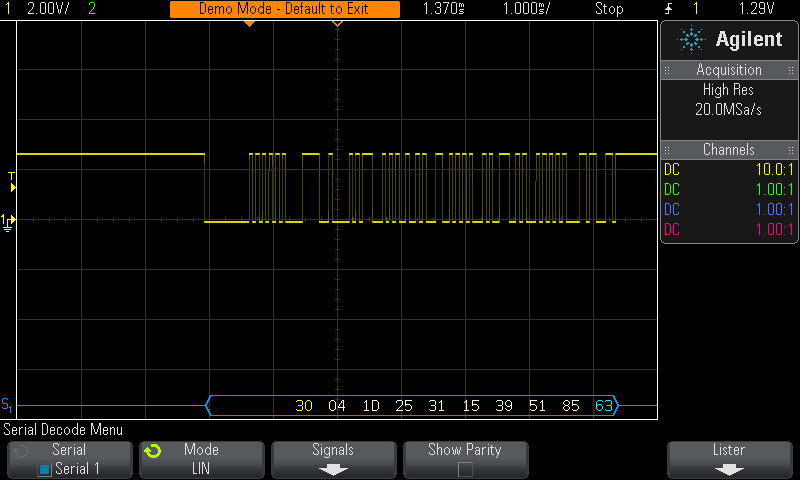800x480 pixels.
Task: Click the blue 1.00:1 probe ratio
Action: [775, 210]
